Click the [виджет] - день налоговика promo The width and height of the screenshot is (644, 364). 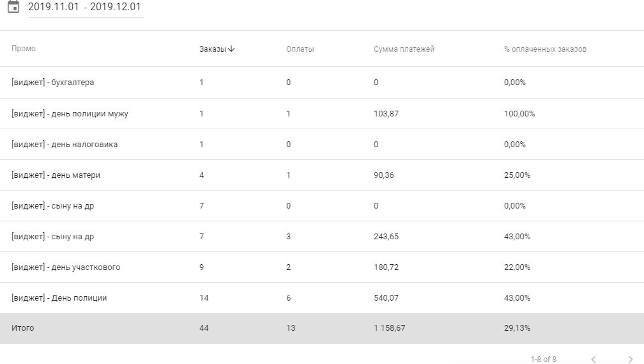coord(65,145)
